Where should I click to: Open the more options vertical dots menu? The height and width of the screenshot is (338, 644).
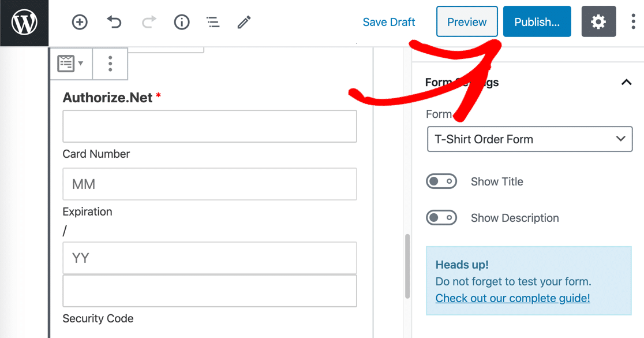(x=633, y=23)
